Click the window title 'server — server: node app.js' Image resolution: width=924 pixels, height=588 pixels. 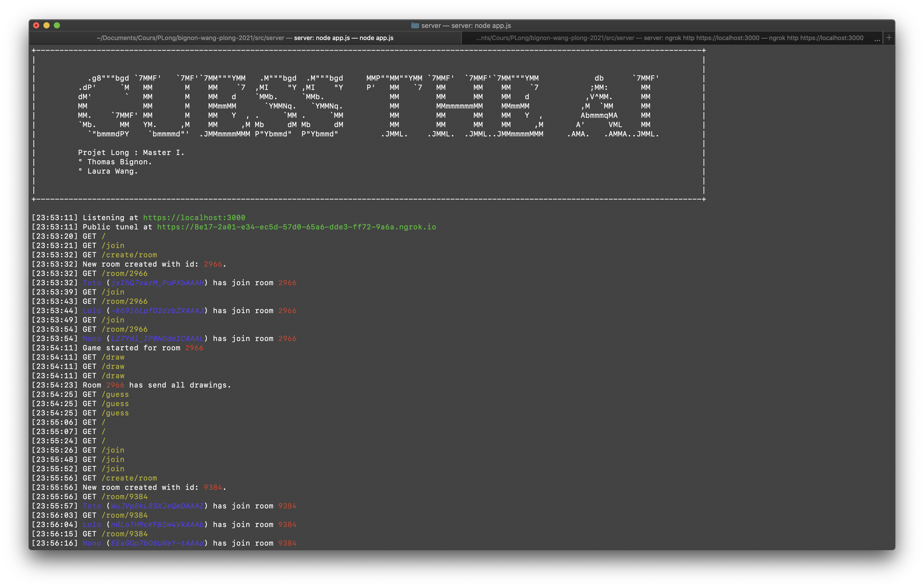point(466,25)
